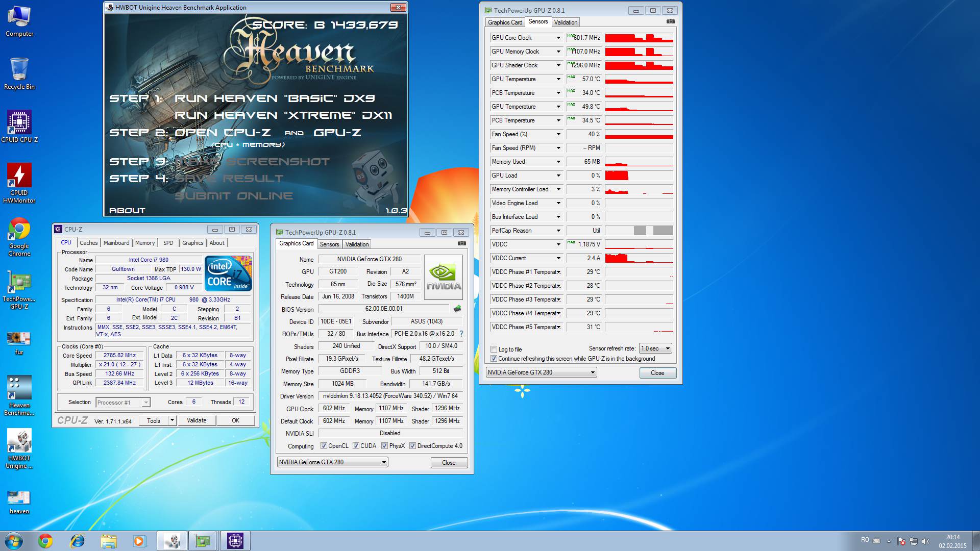
Task: Click Run Heaven "Basic" DX9
Action: (275, 98)
